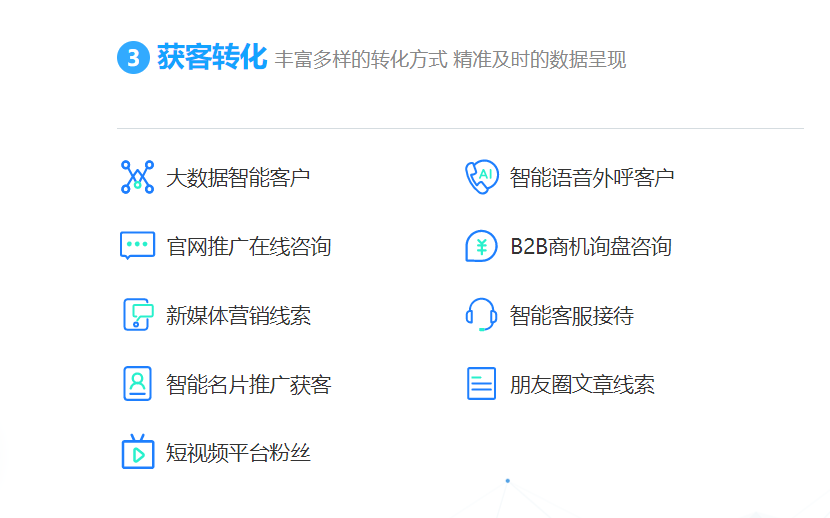Click subtitle 丰富多样的转化方式 精准及时的数据呈现
The width and height of the screenshot is (830, 518).
click(450, 59)
